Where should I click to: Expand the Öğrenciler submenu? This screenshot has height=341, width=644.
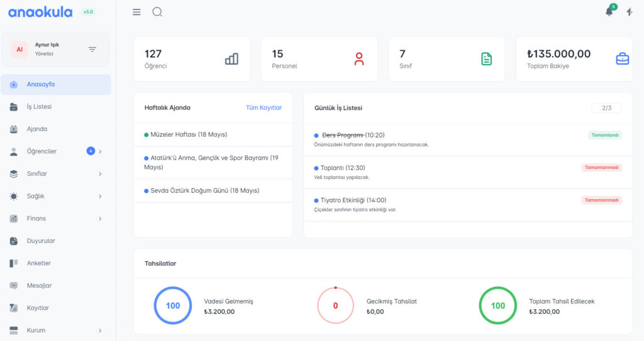click(x=100, y=151)
